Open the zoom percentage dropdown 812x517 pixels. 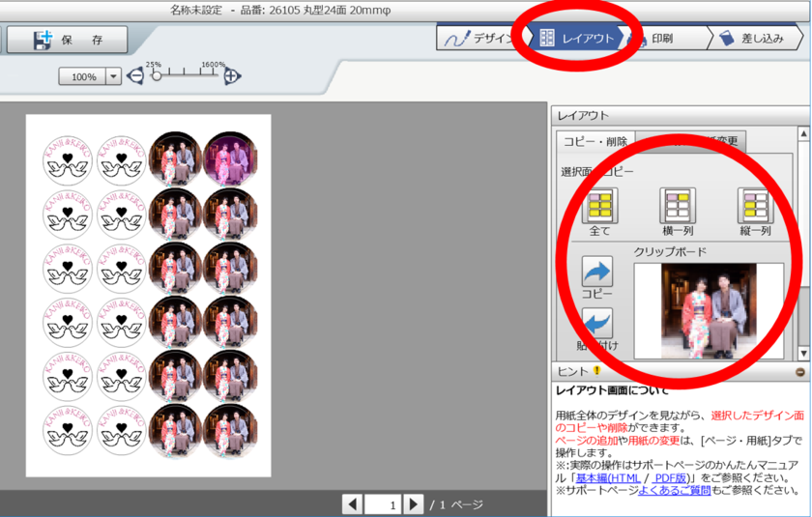pos(113,76)
